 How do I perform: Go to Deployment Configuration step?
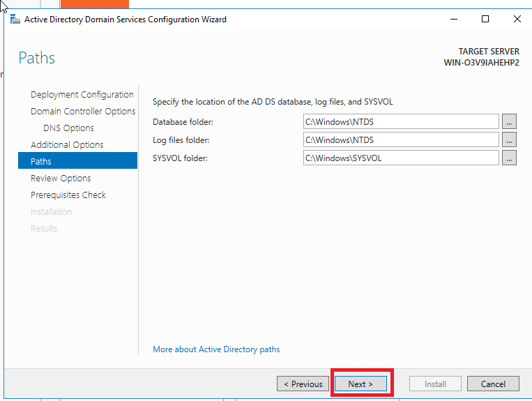tap(82, 95)
